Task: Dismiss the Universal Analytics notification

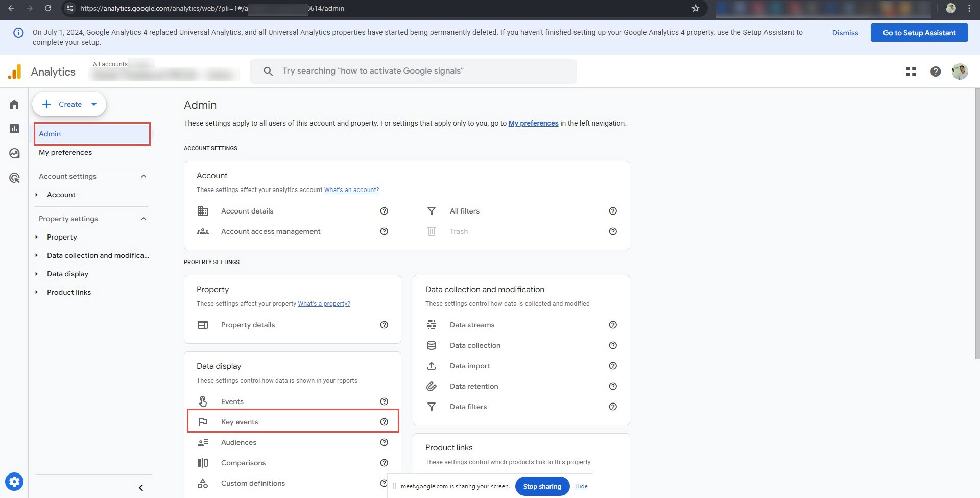Action: (x=845, y=32)
